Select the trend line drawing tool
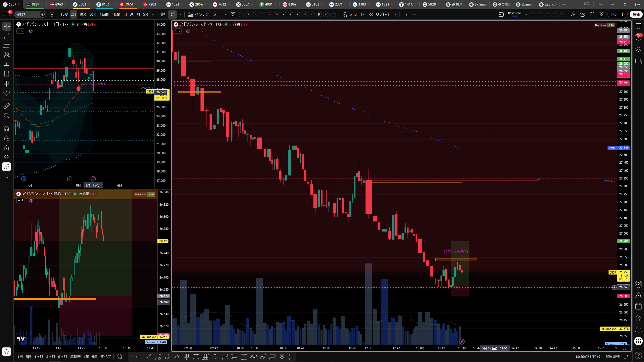 pyautogui.click(x=7, y=36)
